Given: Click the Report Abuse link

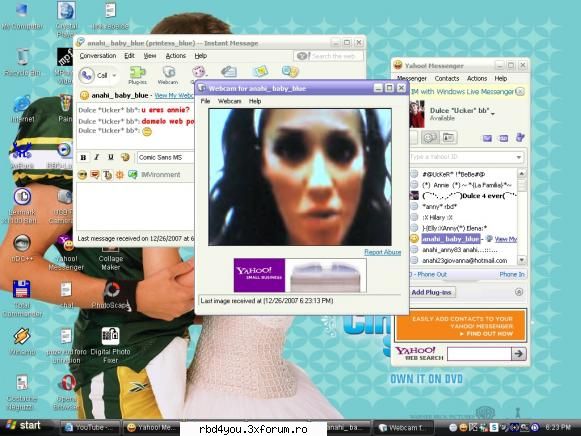Looking at the screenshot, I should [x=382, y=252].
